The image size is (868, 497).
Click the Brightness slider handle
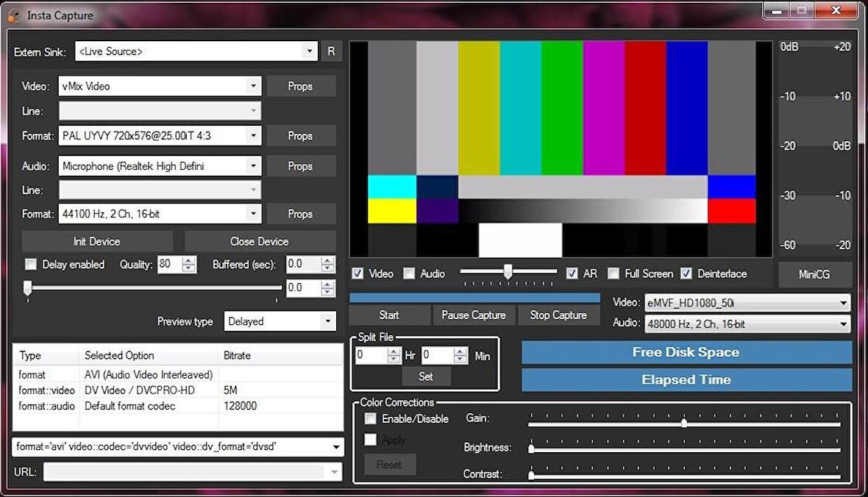[531, 449]
